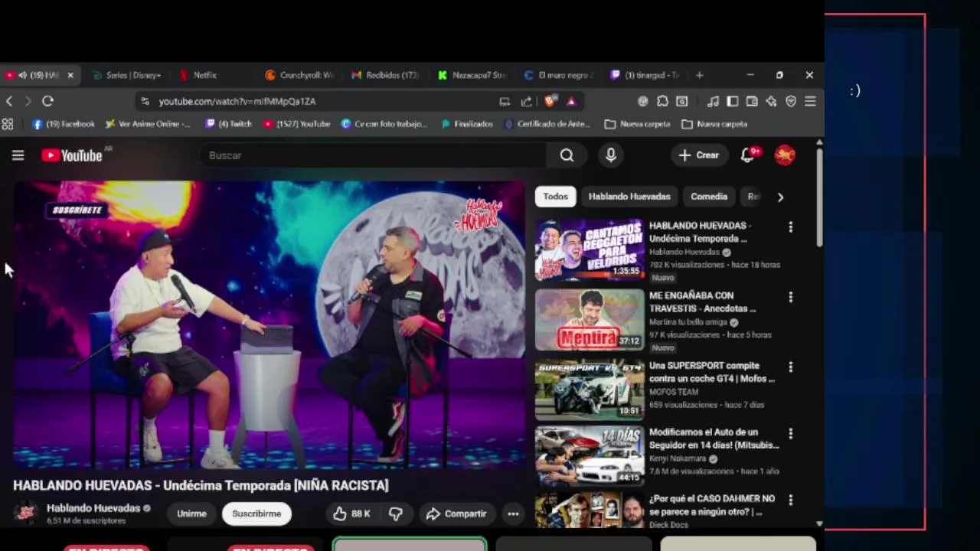This screenshot has height=551, width=980.
Task: Open the Modificamos el Auto de un Seguidor title
Action: [x=714, y=439]
